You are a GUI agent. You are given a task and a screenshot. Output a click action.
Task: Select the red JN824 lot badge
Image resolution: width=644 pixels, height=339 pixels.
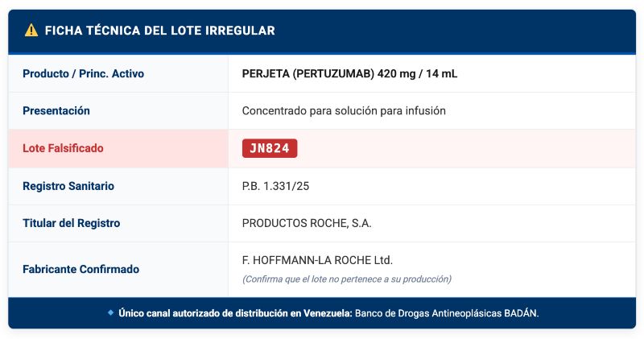[270, 148]
